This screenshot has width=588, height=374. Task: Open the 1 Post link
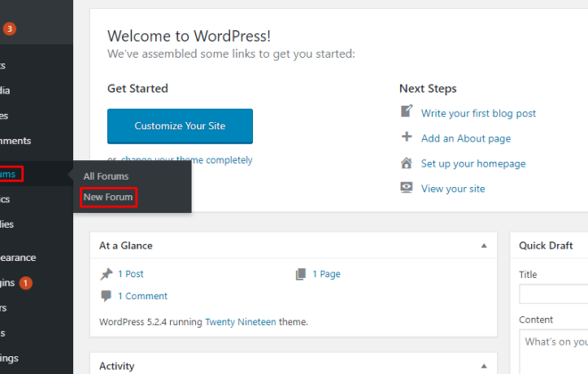click(x=130, y=274)
